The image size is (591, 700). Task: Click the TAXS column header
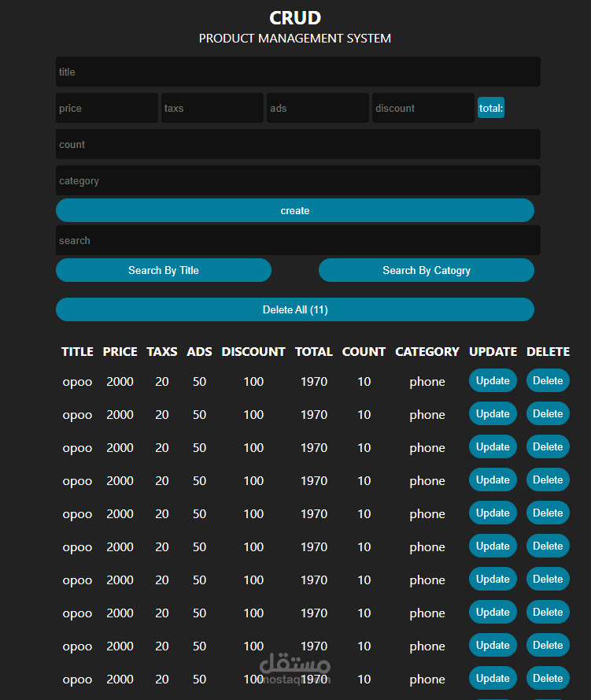pyautogui.click(x=162, y=352)
